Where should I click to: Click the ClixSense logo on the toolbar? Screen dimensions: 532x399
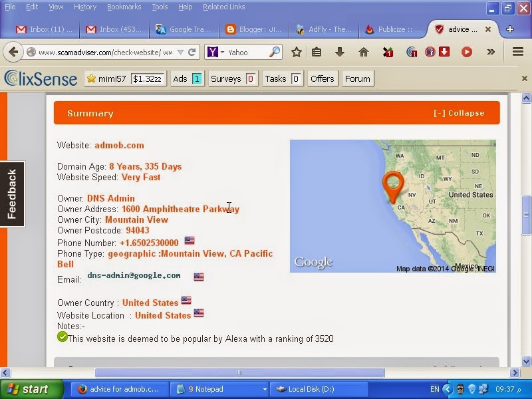click(x=41, y=78)
